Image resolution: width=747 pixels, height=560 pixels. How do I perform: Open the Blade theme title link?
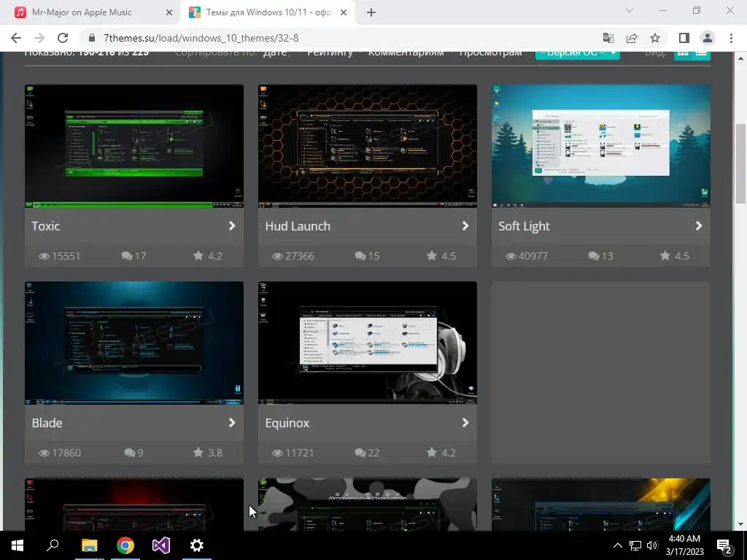[47, 423]
